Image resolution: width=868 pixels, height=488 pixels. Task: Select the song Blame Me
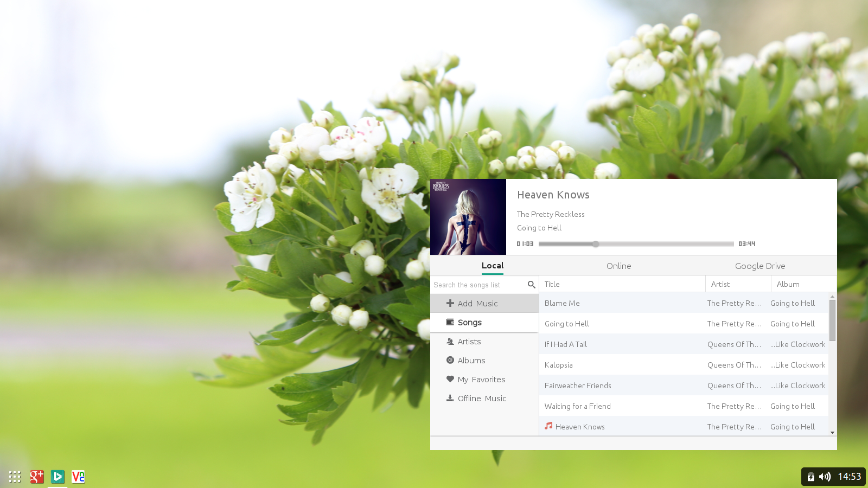coord(562,303)
